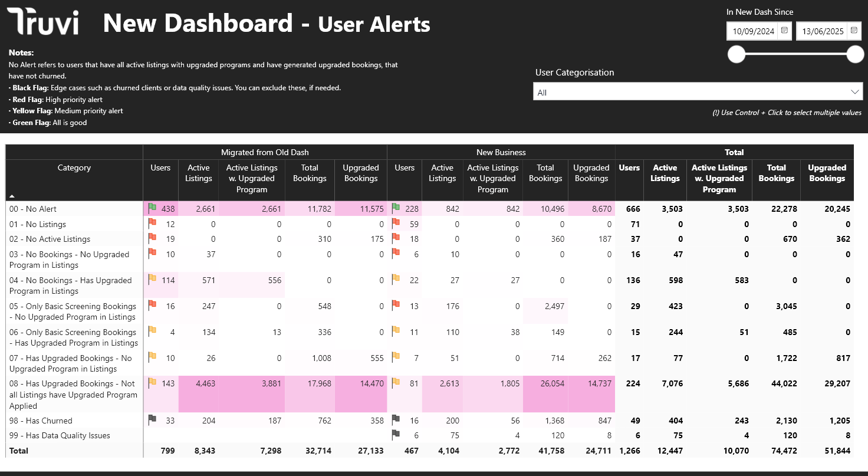Click black flag in Migrated Has Churned row
This screenshot has width=868, height=476.
pyautogui.click(x=152, y=419)
